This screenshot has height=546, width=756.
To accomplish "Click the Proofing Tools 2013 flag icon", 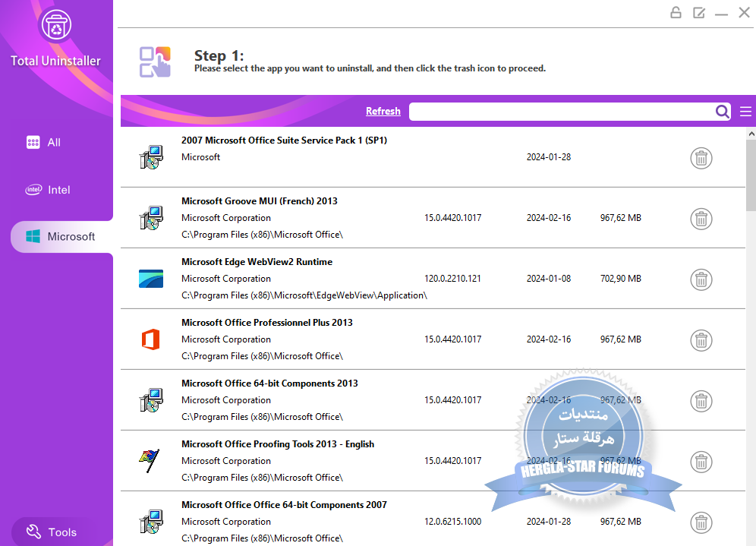I will pyautogui.click(x=150, y=461).
